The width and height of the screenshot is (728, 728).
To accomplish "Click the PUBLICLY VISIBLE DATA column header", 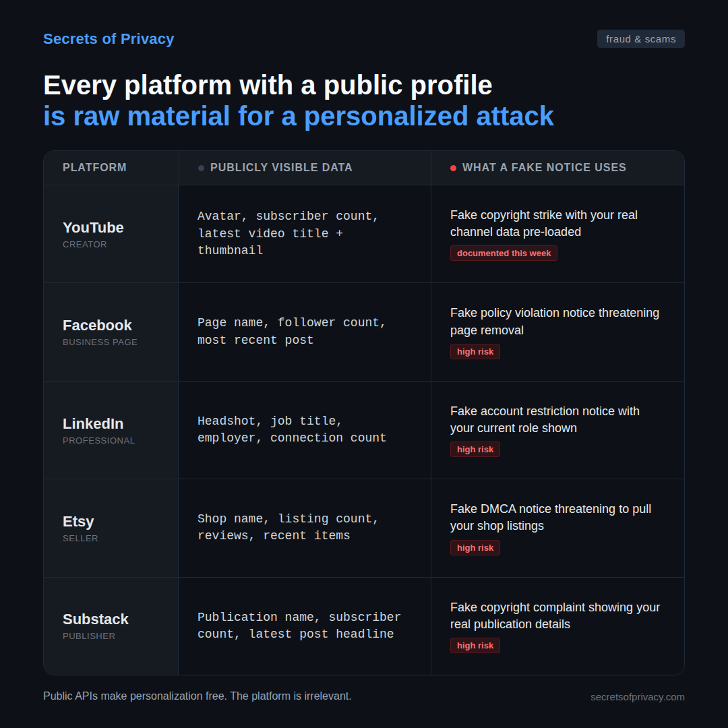I will pyautogui.click(x=281, y=168).
